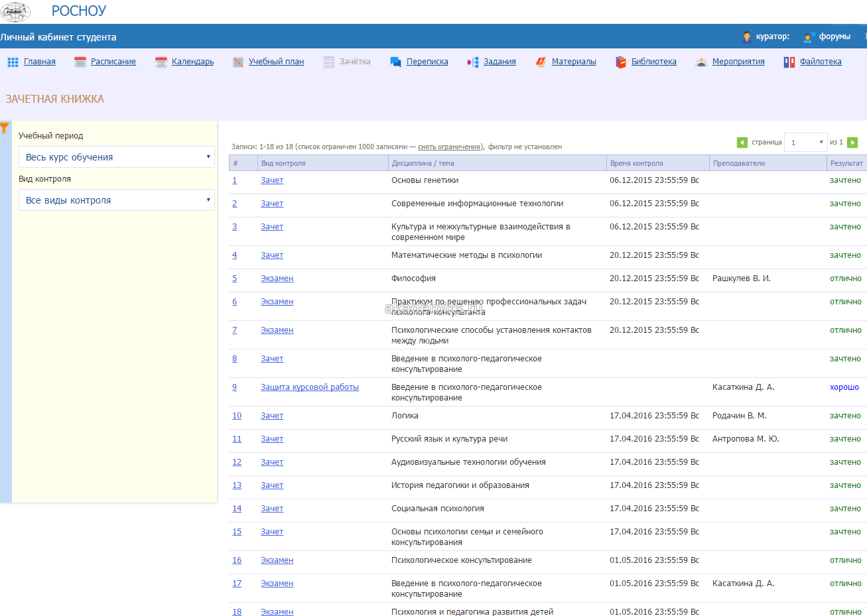Open the Задания menu link
This screenshot has height=616, width=867.
pos(500,62)
